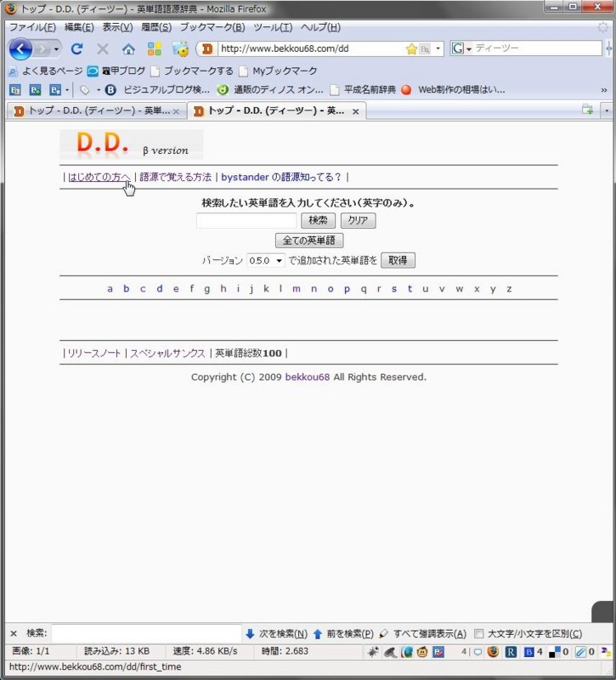Viewport: 616px width, 680px height.
Task: Open the dropdown next to the tag icon
Action: tap(99, 90)
